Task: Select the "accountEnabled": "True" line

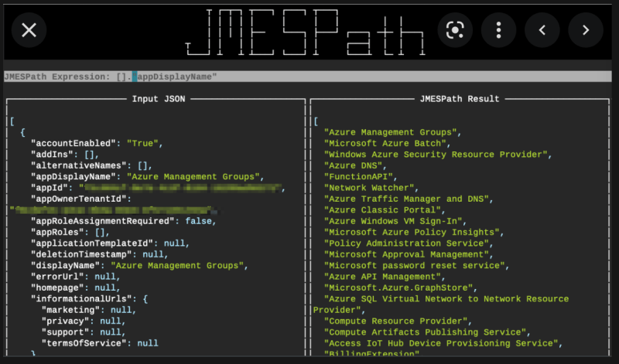Action: (97, 144)
